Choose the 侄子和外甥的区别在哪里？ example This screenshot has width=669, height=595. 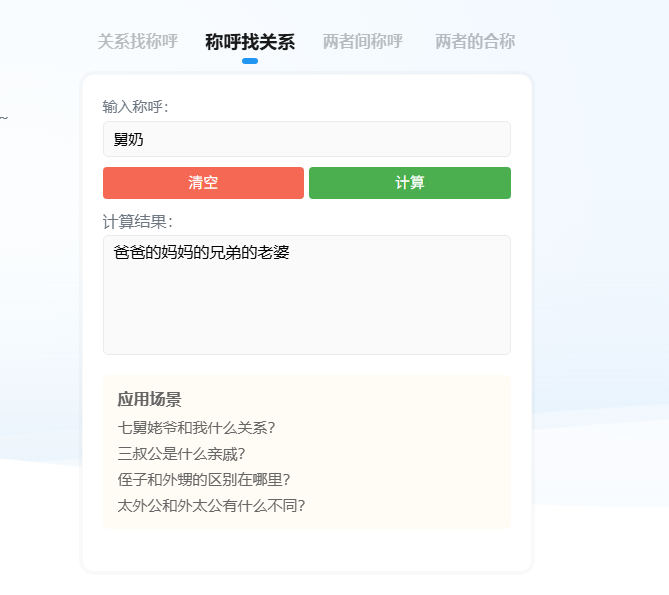[x=204, y=479]
